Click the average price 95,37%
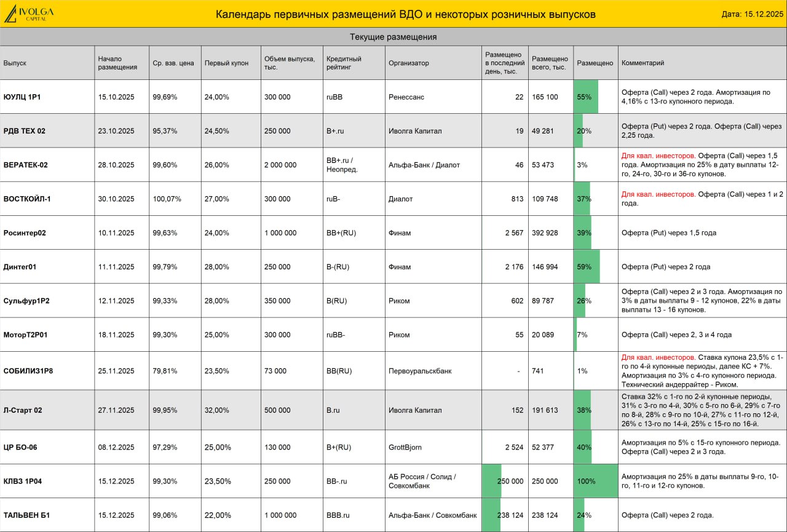 (x=164, y=131)
